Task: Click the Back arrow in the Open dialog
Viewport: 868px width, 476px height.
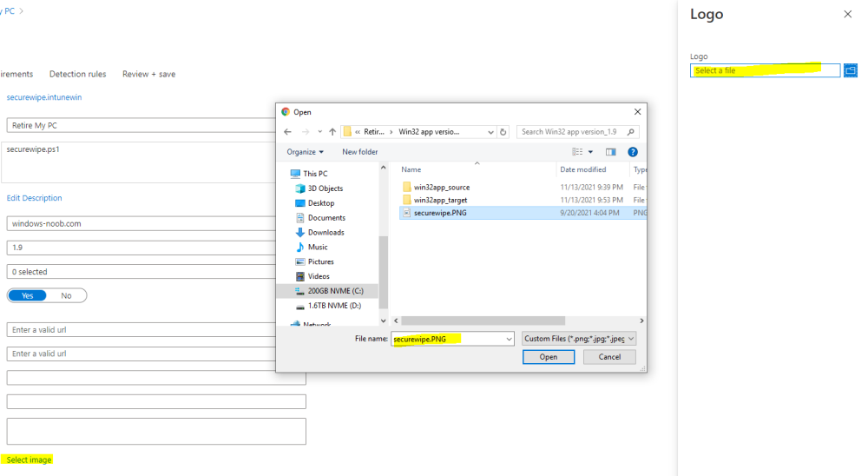Action: [287, 132]
